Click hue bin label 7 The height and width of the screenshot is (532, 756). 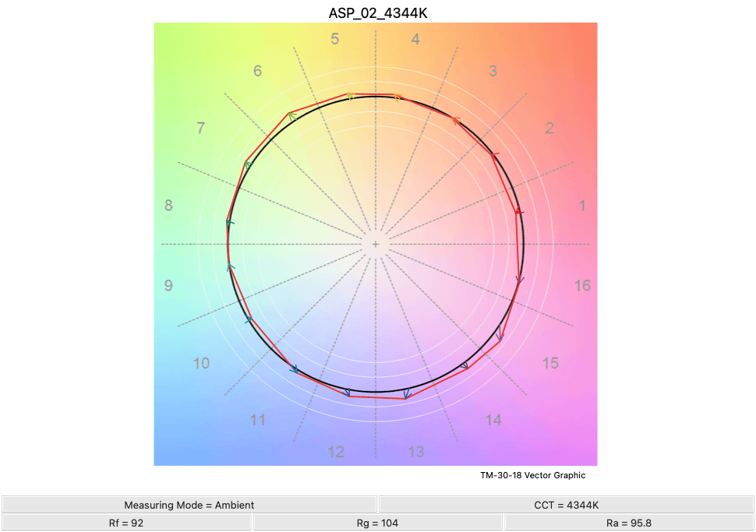(x=201, y=129)
